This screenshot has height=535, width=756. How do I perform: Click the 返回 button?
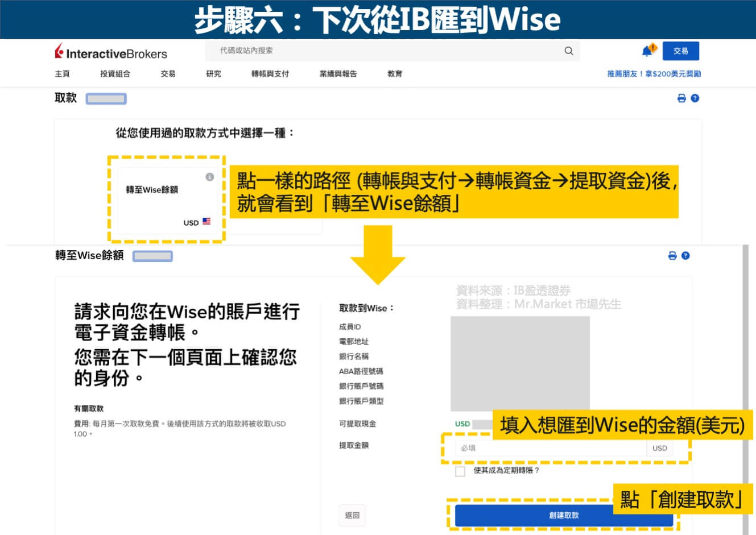pos(352,515)
